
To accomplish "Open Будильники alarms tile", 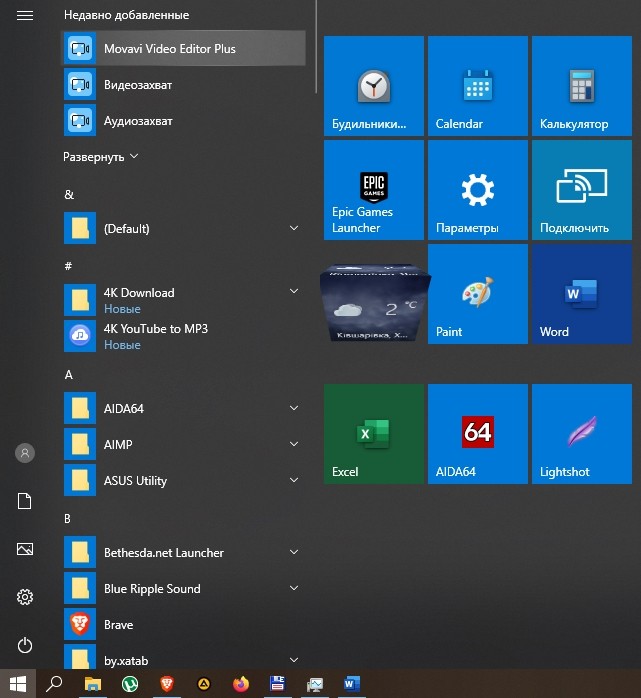I will pyautogui.click(x=373, y=86).
